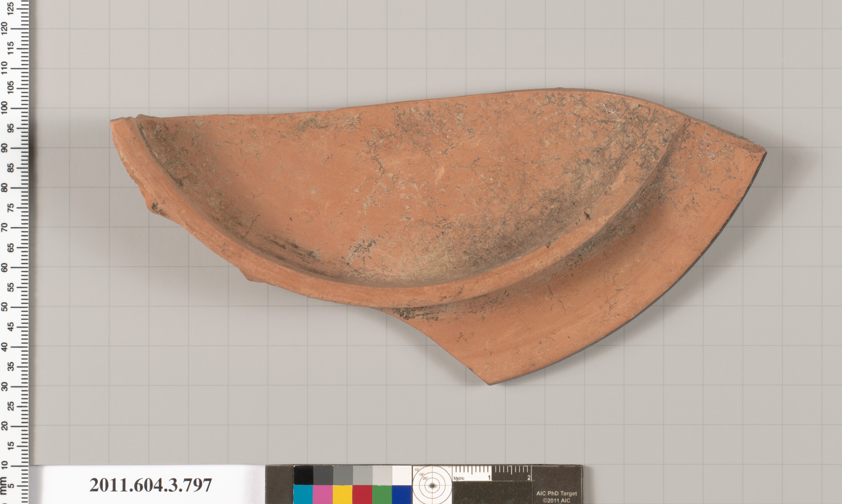Click the red color patch
The width and height of the screenshot is (842, 504).
362,494
